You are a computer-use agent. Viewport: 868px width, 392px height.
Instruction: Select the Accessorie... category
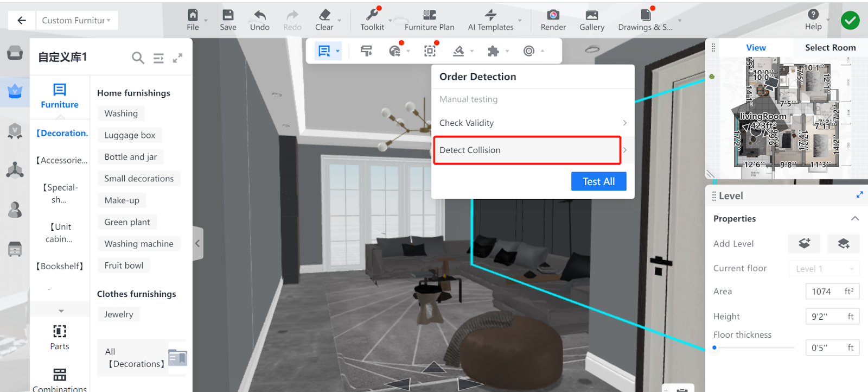(61, 160)
